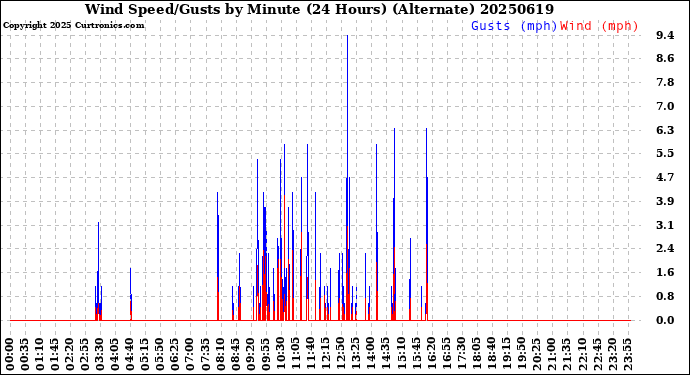The width and height of the screenshot is (690, 375).
Task: Click the 16:55 time label
Action: pos(446,355)
